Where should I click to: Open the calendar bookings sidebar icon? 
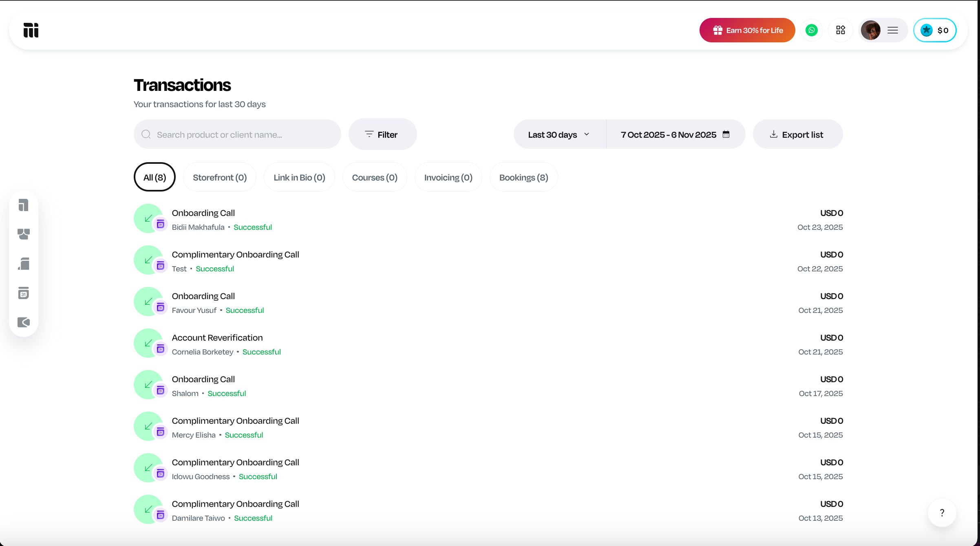click(x=24, y=293)
